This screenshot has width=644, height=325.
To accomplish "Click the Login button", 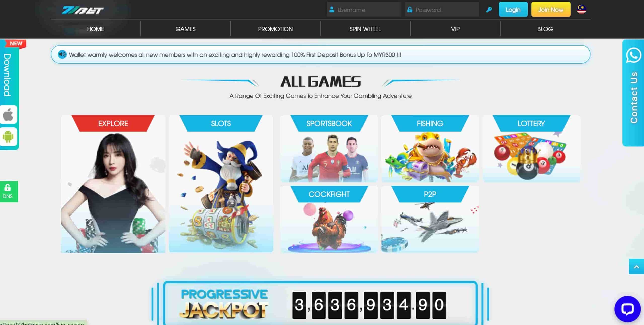I will (513, 10).
